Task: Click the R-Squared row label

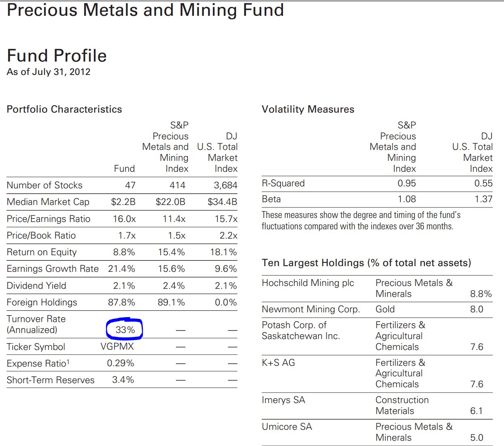Action: click(x=283, y=183)
